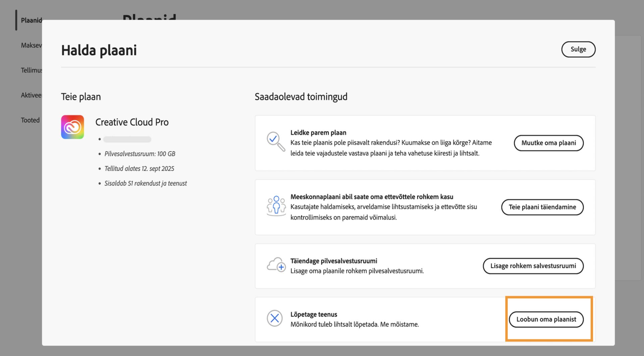
Task: Open the Maksev sidebar item behind the dialog
Action: coord(31,45)
